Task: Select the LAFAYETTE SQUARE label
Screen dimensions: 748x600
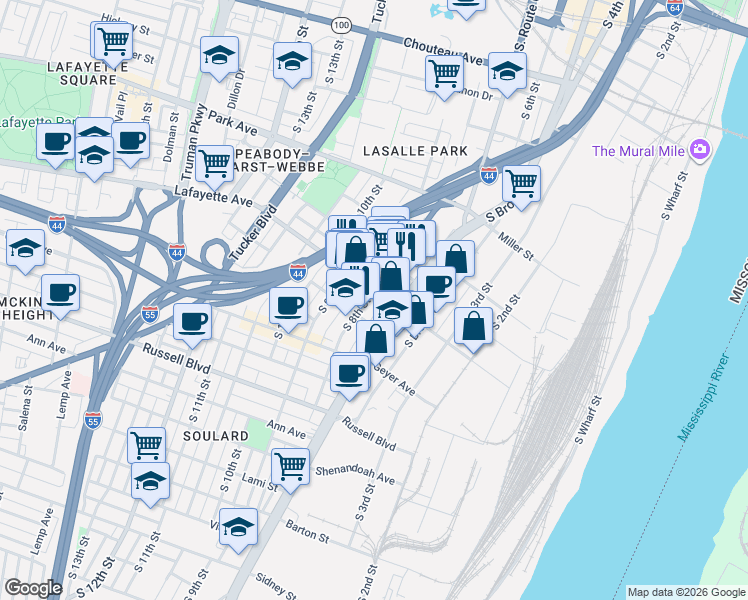Action: tap(88, 73)
